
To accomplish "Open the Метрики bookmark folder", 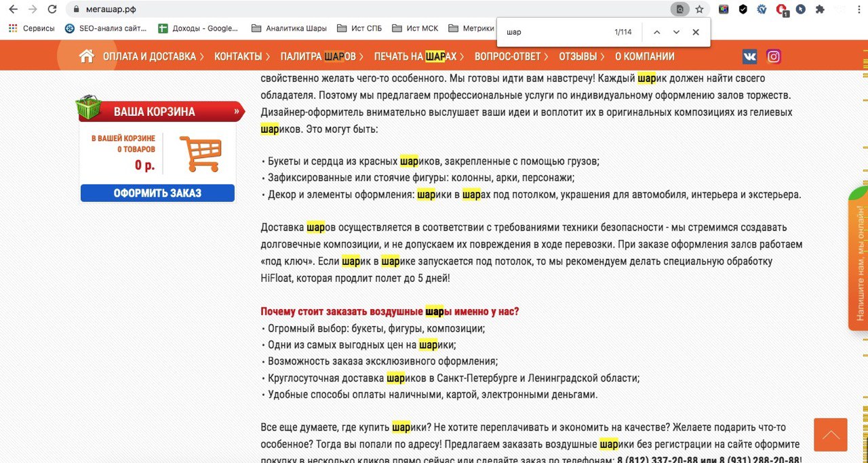I will click(472, 28).
